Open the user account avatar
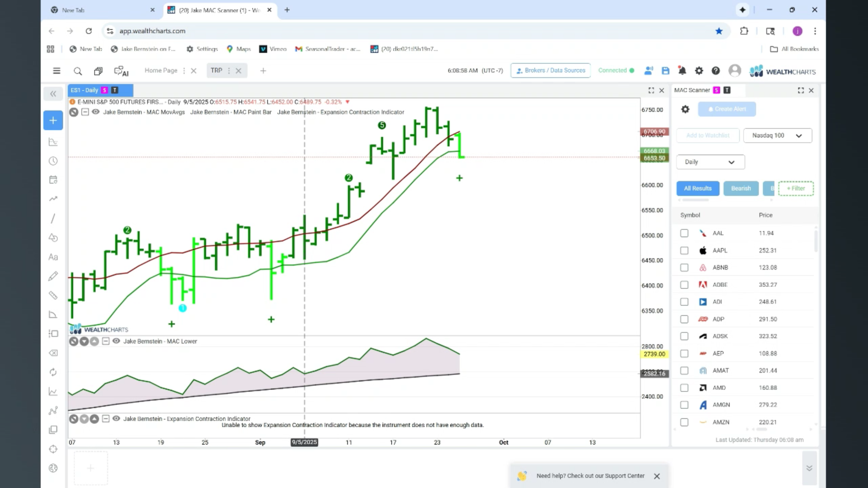The image size is (868, 488). (735, 70)
